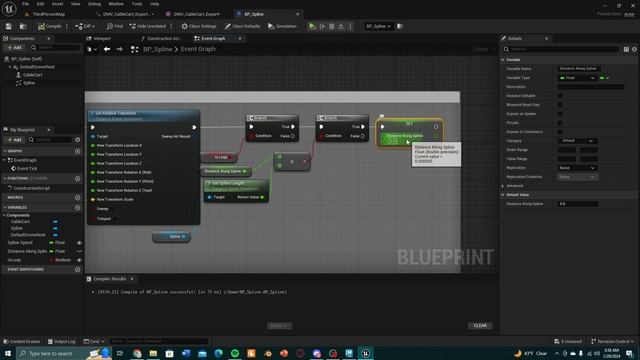Navigate forward in graph history
Screen dimensions: 640x360
(x=120, y=49)
